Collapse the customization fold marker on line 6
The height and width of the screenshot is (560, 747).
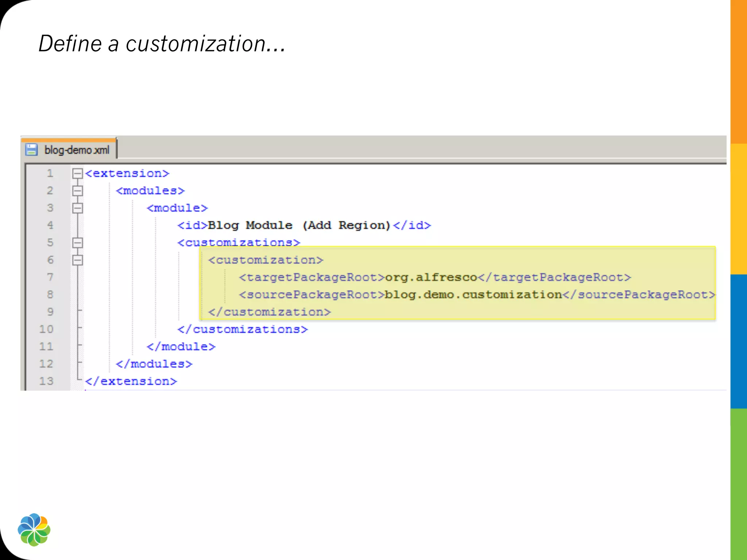point(77,260)
